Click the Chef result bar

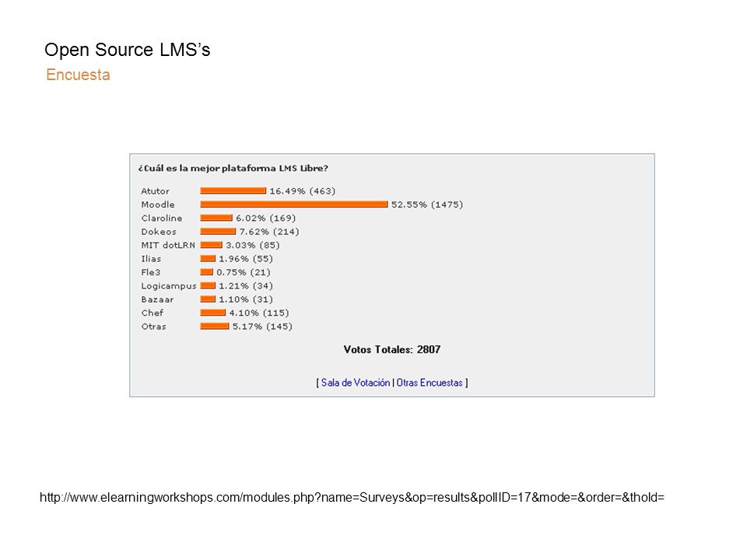(213, 313)
